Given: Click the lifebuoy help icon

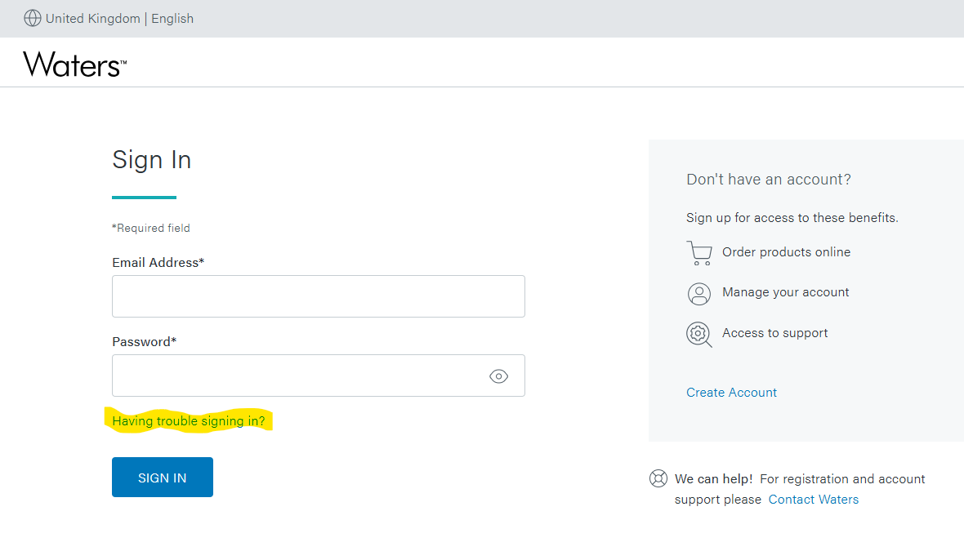Looking at the screenshot, I should coord(658,478).
